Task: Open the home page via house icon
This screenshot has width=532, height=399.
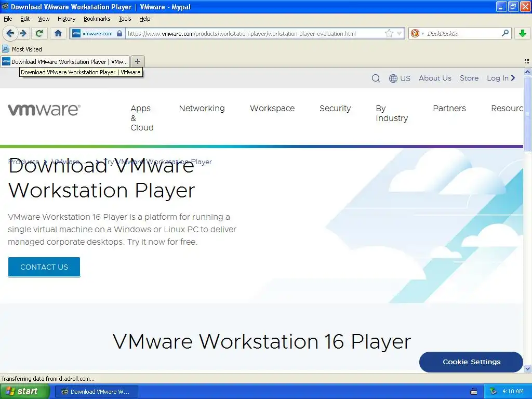Action: click(58, 33)
